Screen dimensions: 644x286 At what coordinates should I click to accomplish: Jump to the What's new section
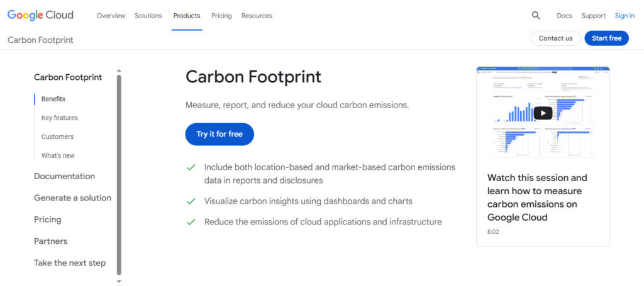[x=58, y=155]
